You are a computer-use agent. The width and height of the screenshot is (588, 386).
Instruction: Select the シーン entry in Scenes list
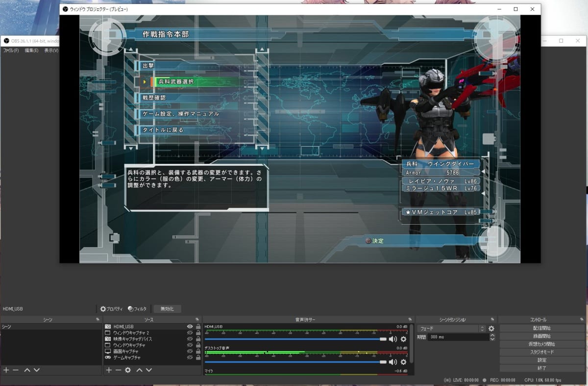pos(51,327)
